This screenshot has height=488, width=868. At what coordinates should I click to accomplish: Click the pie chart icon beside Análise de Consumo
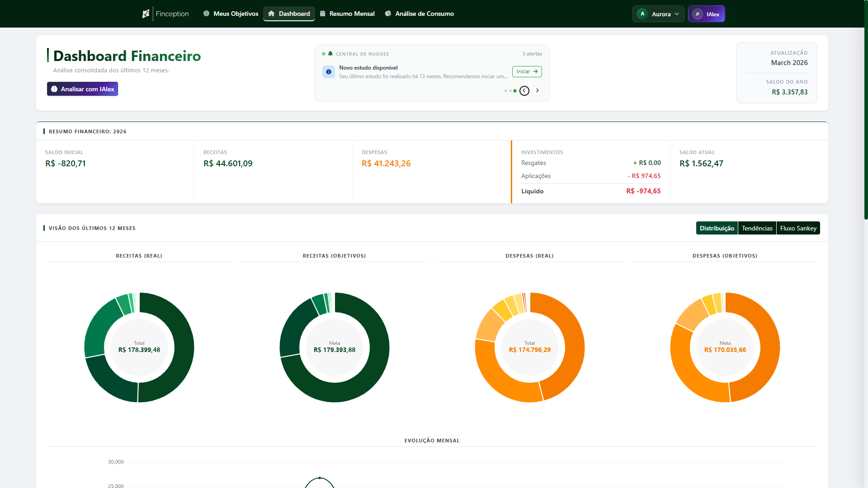click(388, 14)
